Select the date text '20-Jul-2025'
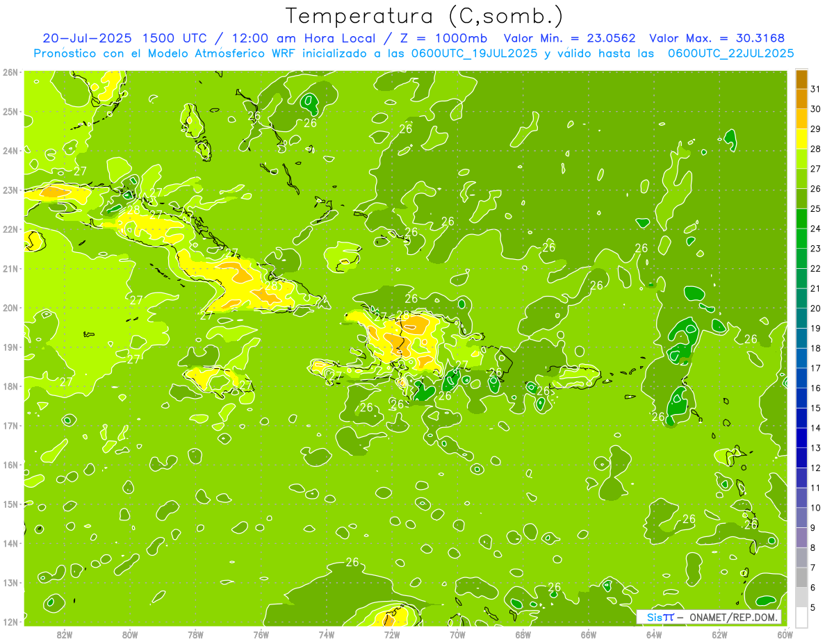 (87, 38)
